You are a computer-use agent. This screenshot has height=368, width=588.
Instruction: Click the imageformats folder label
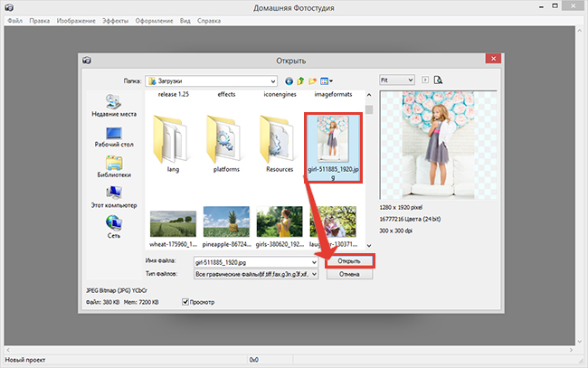333,94
